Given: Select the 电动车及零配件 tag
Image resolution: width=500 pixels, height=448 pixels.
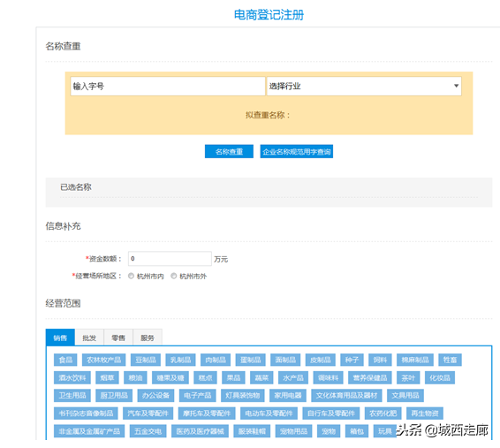Looking at the screenshot, I should [269, 414].
